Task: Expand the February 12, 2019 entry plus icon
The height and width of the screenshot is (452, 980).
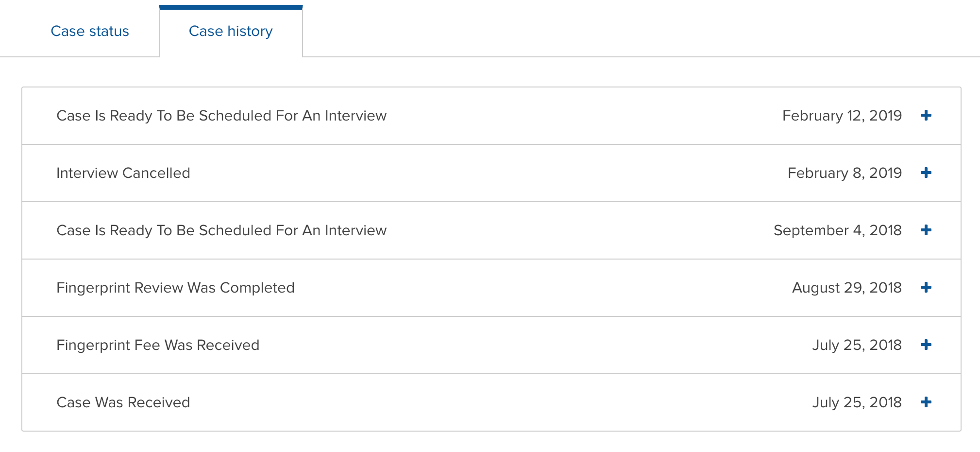Action: (x=926, y=115)
